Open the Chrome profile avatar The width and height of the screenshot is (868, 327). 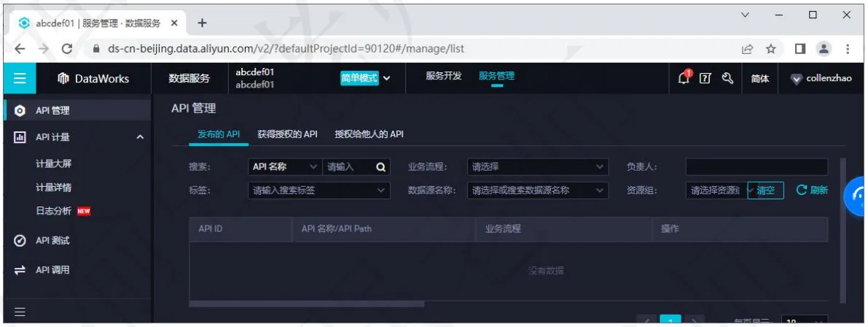click(x=824, y=49)
